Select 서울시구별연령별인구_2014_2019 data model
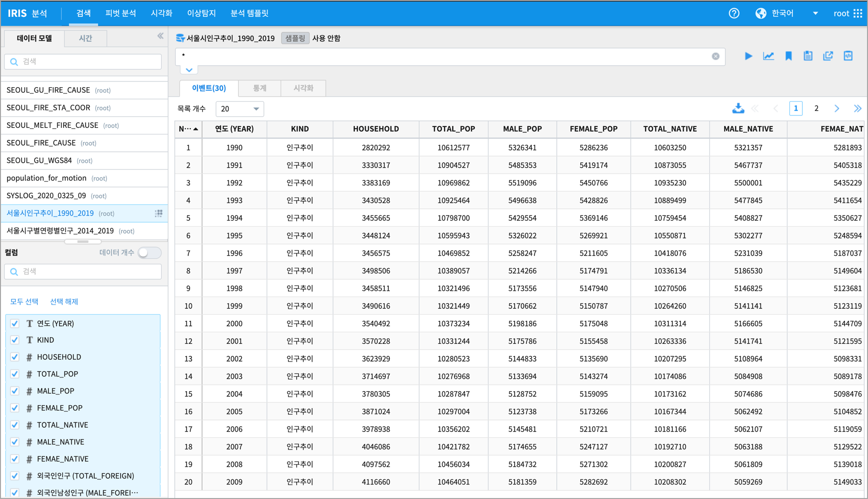This screenshot has height=499, width=868. click(84, 231)
